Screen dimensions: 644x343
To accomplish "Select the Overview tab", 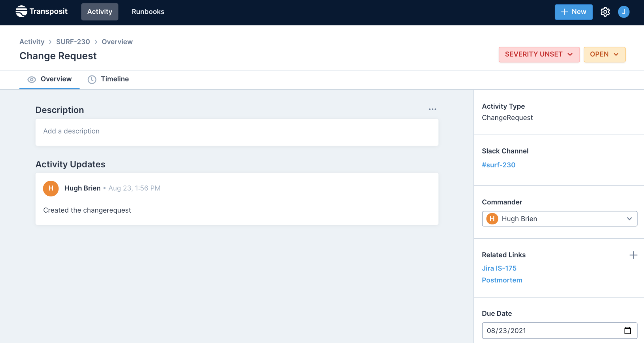I will [56, 79].
